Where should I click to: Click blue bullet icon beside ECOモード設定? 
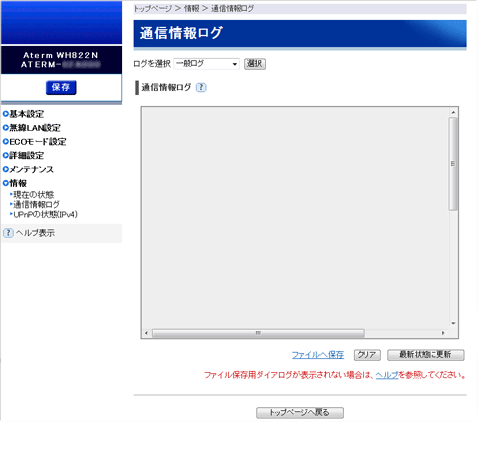pos(5,142)
